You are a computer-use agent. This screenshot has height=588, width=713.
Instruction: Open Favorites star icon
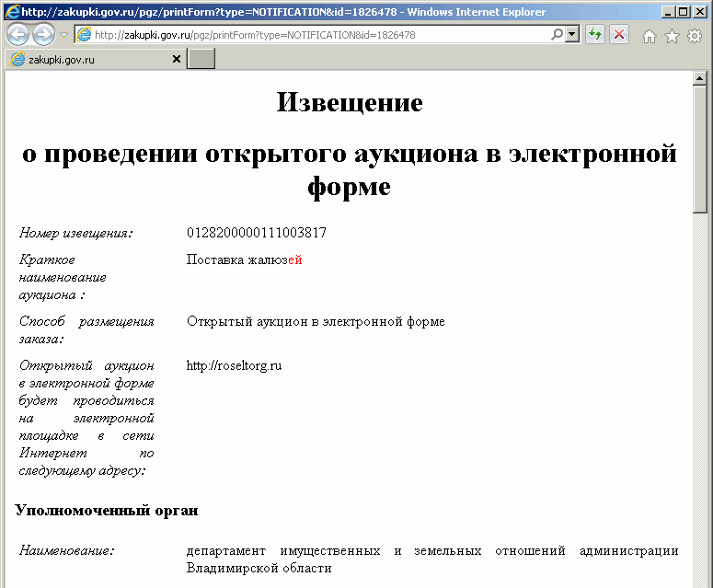pos(672,36)
